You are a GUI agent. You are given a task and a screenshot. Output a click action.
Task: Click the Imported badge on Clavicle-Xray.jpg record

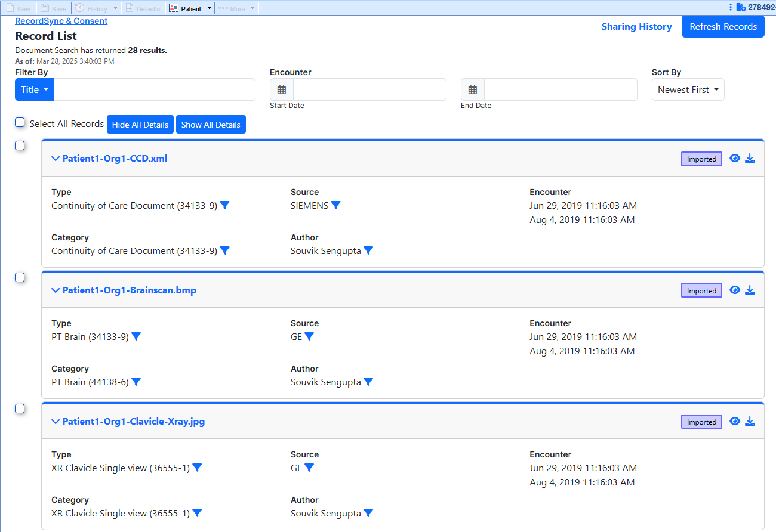click(701, 422)
